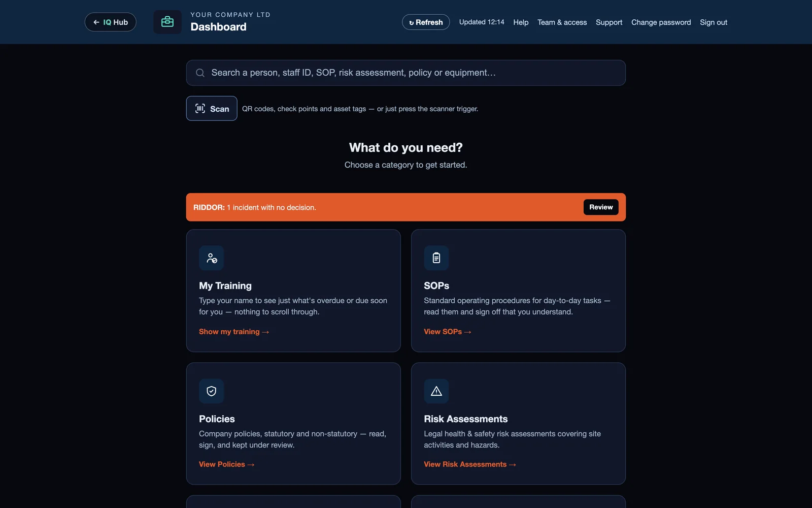The height and width of the screenshot is (508, 812).
Task: Click the QR codes scanner hint text
Action: 360,109
